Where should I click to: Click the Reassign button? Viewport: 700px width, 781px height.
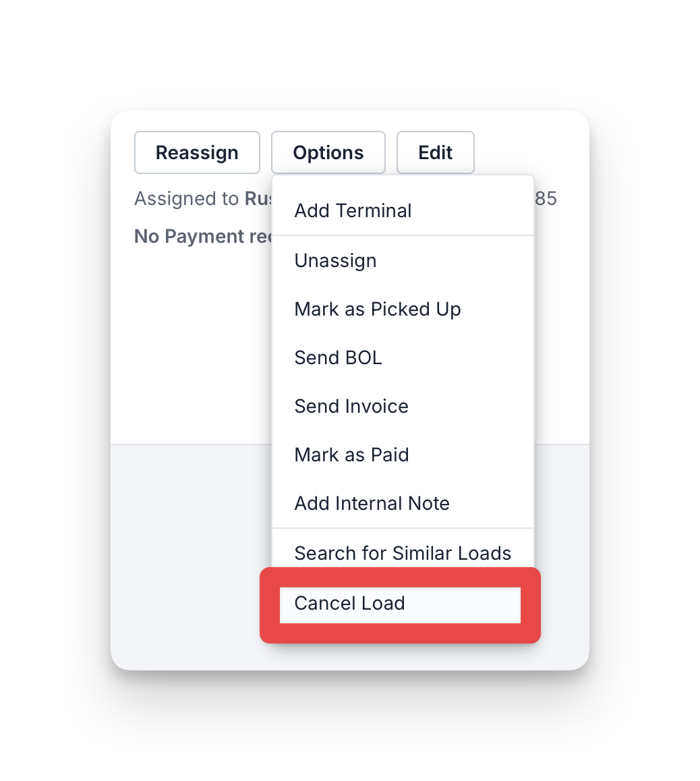(197, 152)
